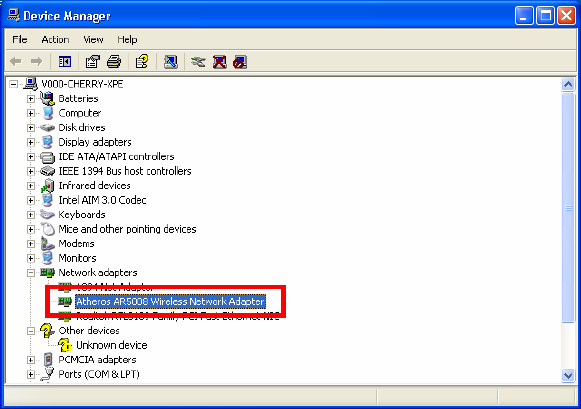Click the vertical scrollbar thumb
This screenshot has width=581, height=409.
click(568, 208)
